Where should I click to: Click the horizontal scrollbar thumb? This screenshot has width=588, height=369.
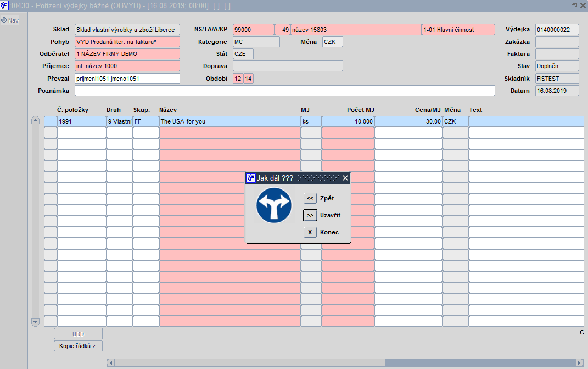250,362
